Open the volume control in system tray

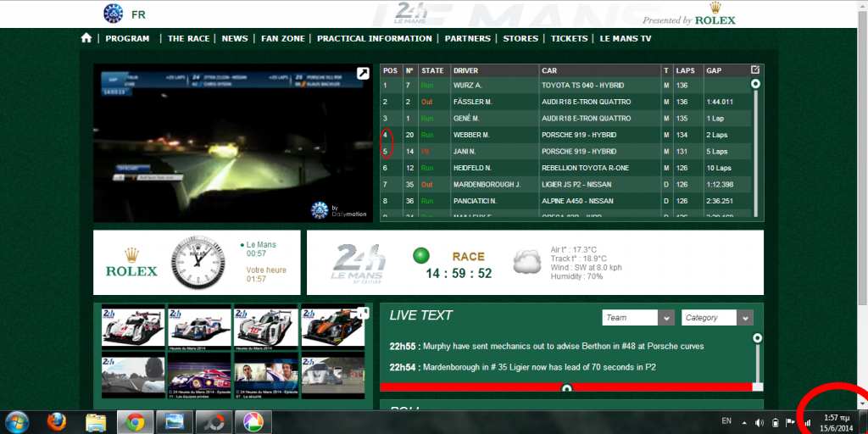(759, 422)
